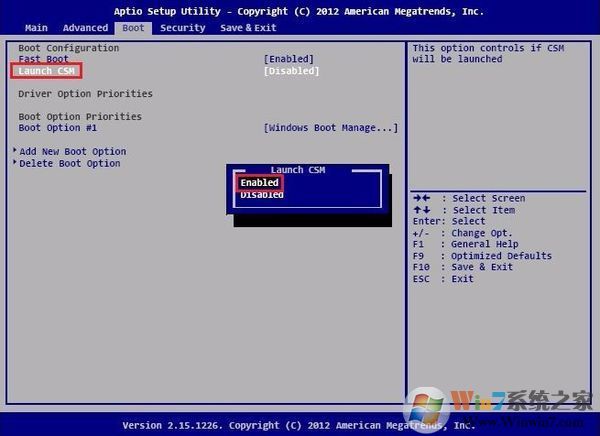600x436 pixels.
Task: Click the left-right arrows Select Screen hint
Action: click(x=469, y=198)
